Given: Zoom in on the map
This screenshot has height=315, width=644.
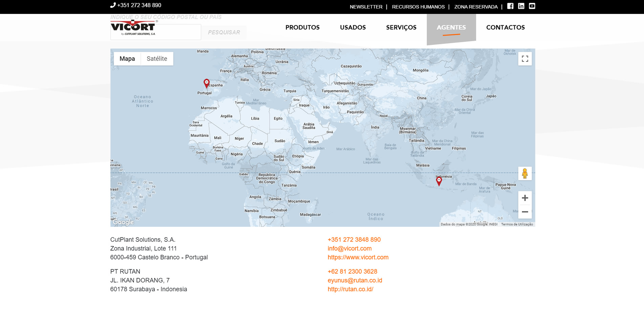Looking at the screenshot, I should (x=525, y=198).
